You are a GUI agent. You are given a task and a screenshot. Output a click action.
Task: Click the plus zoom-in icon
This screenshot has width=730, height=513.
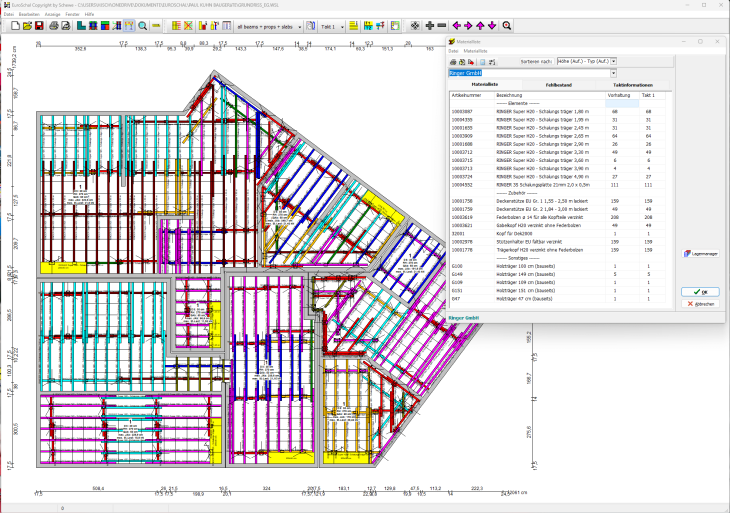[x=430, y=25]
